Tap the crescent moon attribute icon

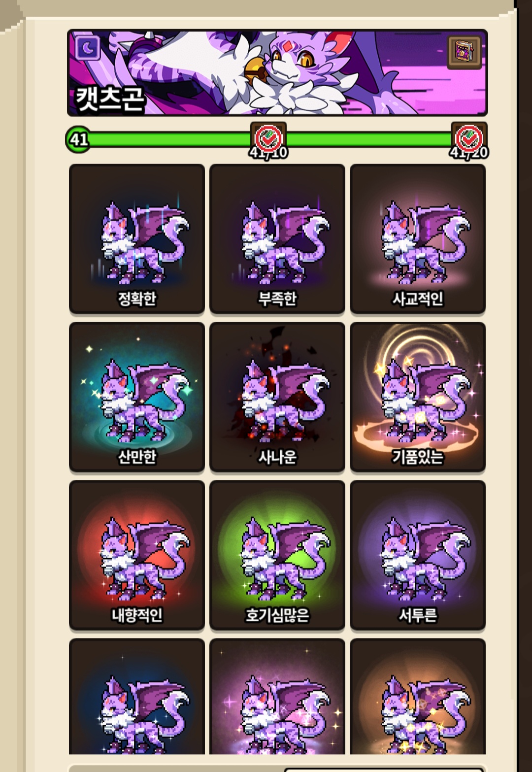(88, 48)
